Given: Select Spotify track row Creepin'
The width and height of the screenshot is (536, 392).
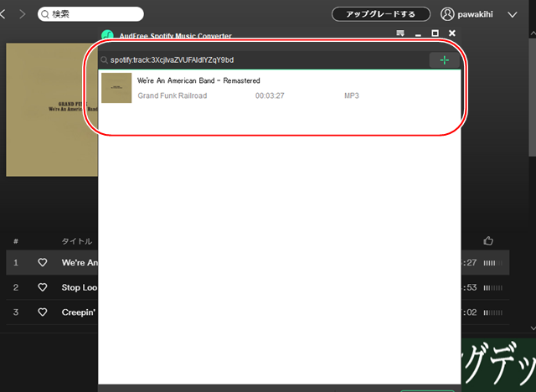Looking at the screenshot, I should point(52,312).
